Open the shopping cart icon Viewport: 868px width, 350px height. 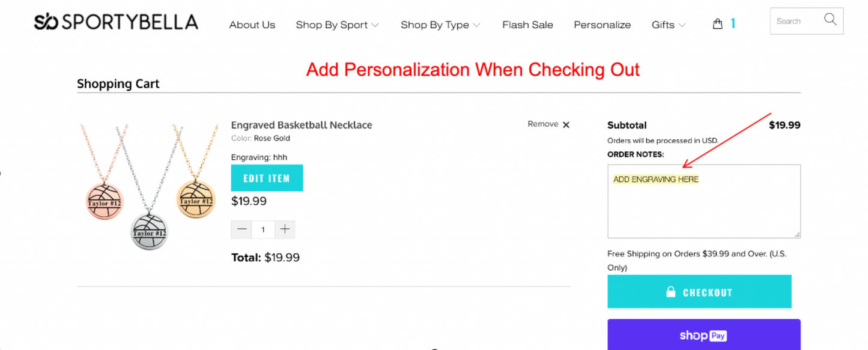coord(717,23)
